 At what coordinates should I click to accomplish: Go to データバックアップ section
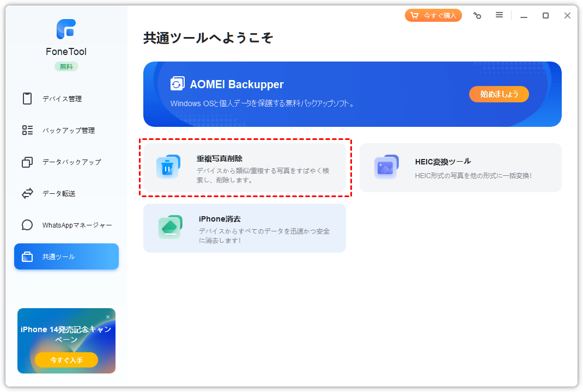coord(71,162)
